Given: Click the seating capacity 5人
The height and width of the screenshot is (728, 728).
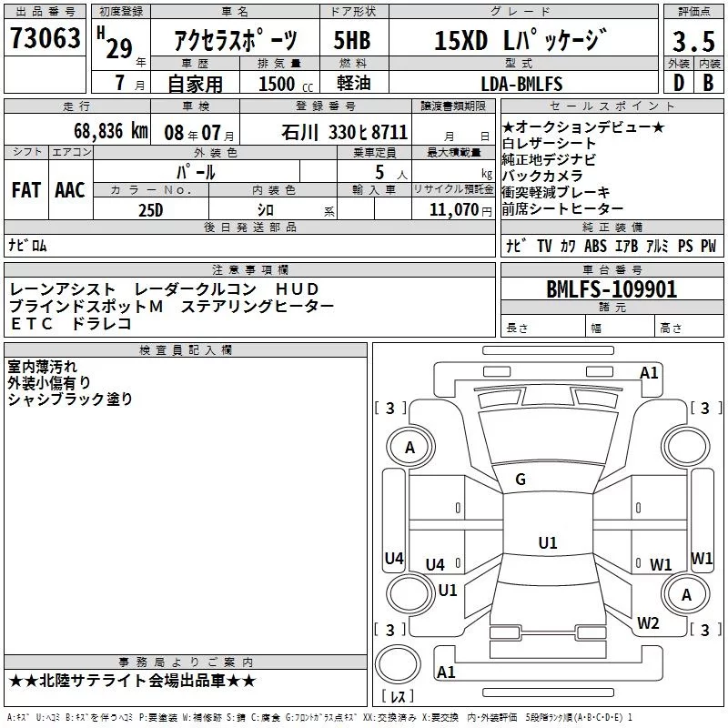Looking at the screenshot, I should coord(390,172).
